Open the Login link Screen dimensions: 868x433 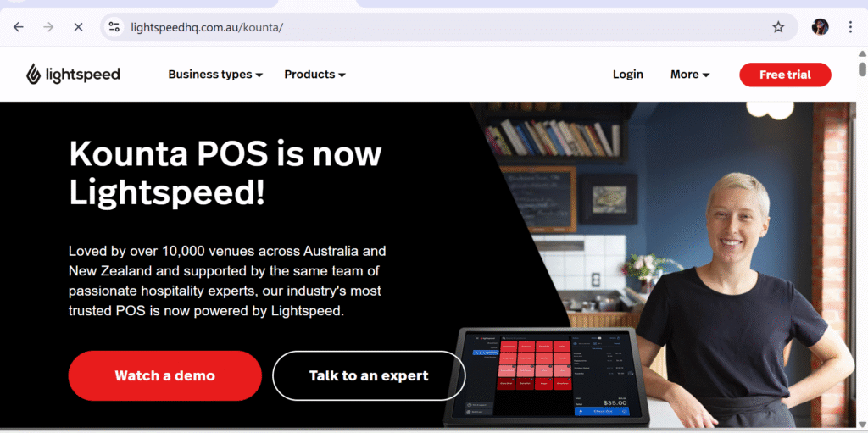tap(628, 75)
